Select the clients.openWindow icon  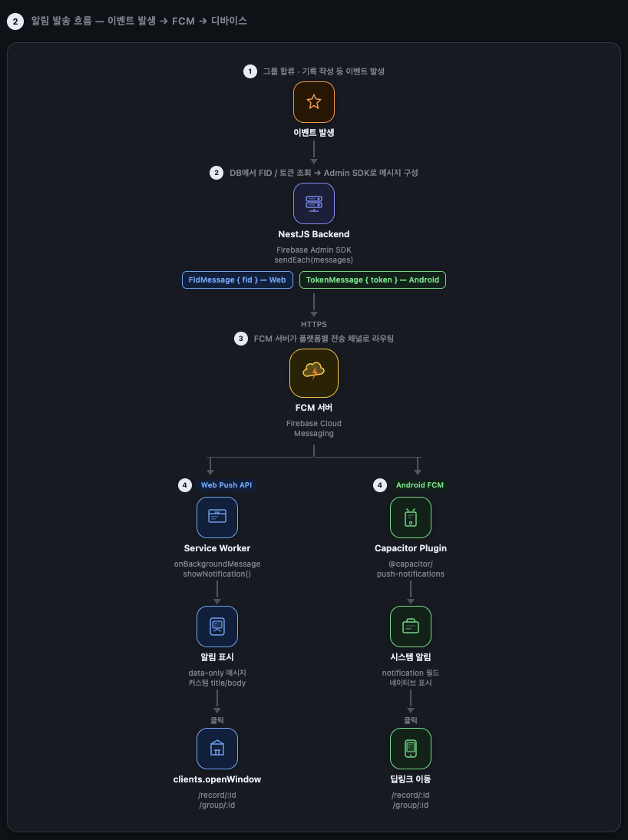pos(217,749)
